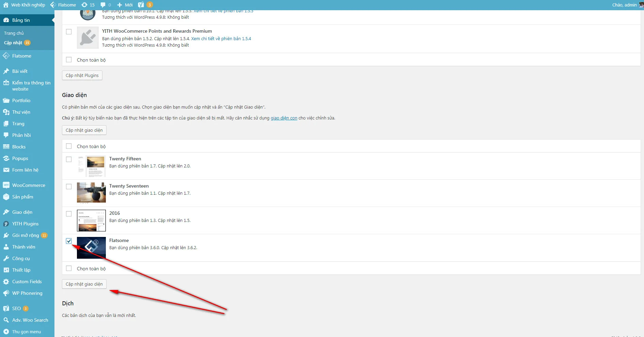The height and width of the screenshot is (337, 644).
Task: Click the YITH Plugins icon
Action: coord(6,224)
